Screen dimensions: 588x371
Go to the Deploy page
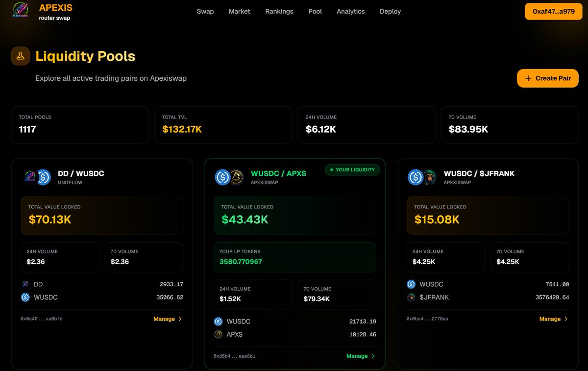point(390,11)
